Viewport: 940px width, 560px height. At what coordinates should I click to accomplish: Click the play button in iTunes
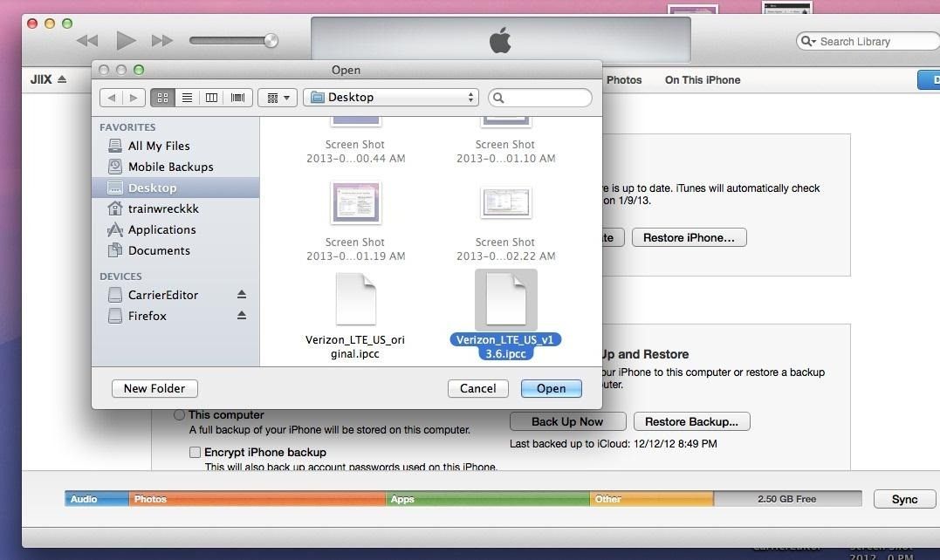[x=126, y=40]
